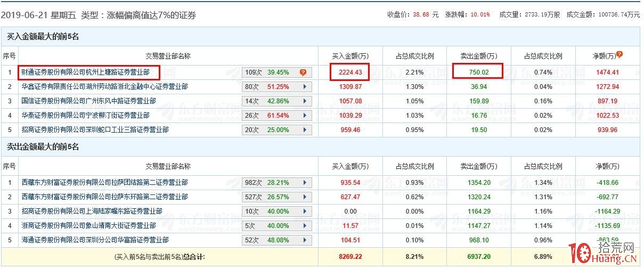The width and height of the screenshot is (644, 269).
Task: Open 财通证券杭州上塘路证券营业部 broker link
Action: tap(85, 72)
